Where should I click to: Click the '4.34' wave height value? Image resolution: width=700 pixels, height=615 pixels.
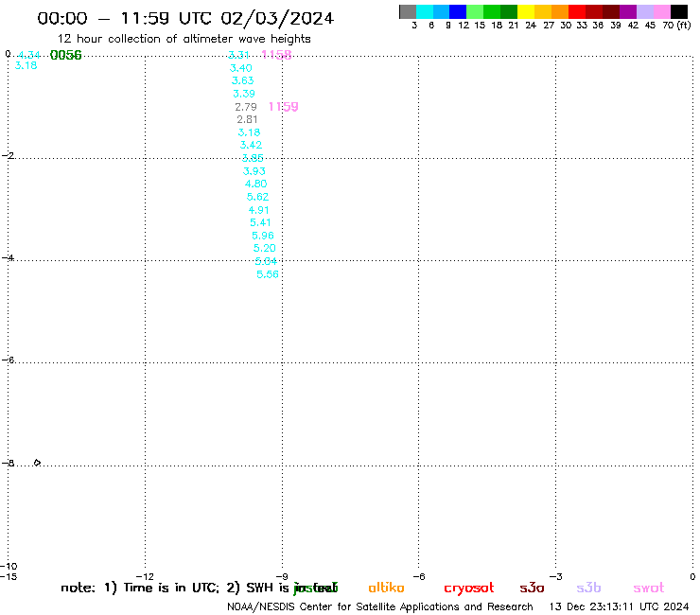pyautogui.click(x=29, y=55)
